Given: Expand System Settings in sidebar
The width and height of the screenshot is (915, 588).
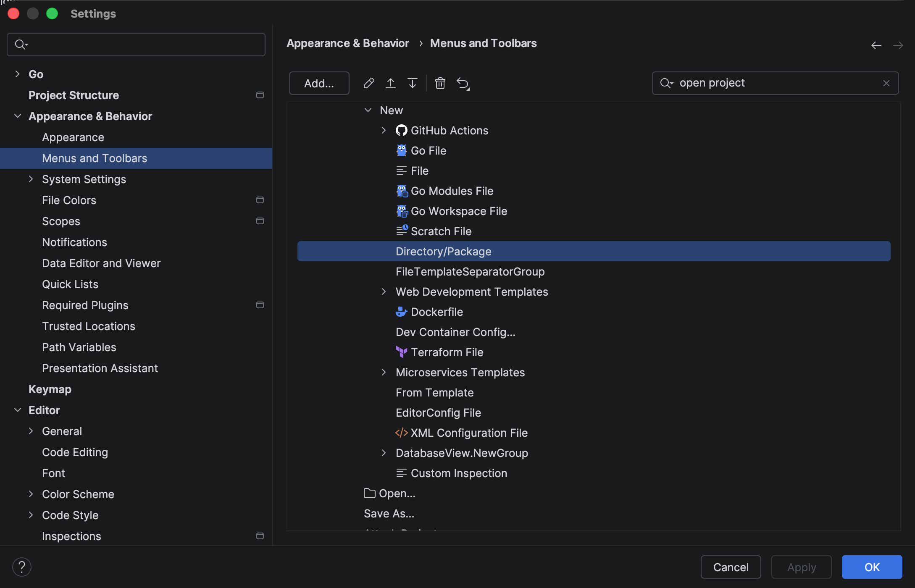Looking at the screenshot, I should coord(31,179).
